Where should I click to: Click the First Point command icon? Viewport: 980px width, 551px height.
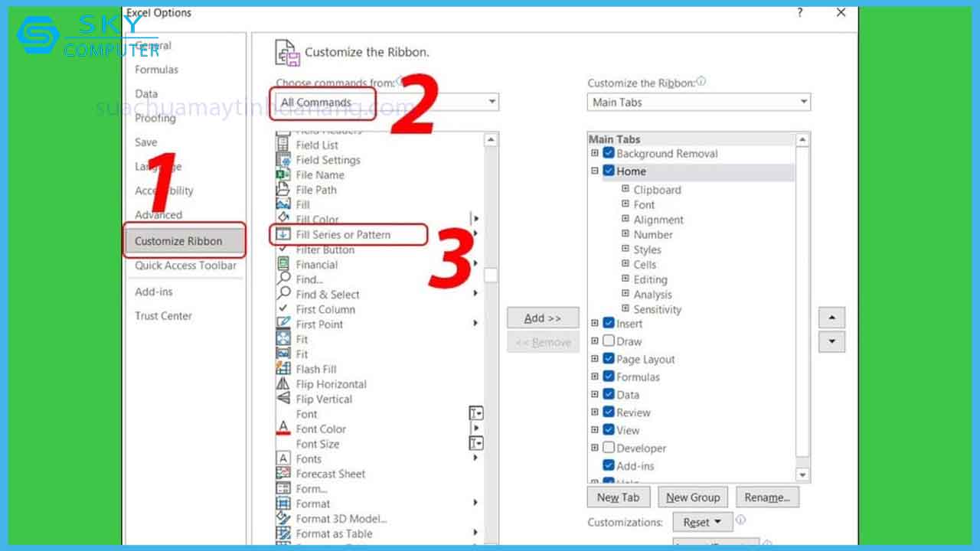[x=283, y=324]
